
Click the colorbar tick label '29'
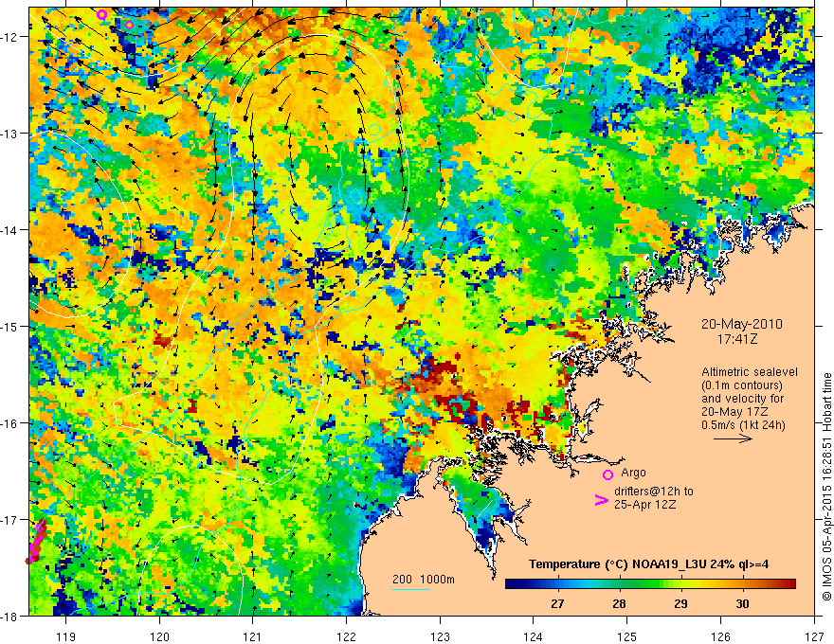(x=680, y=603)
